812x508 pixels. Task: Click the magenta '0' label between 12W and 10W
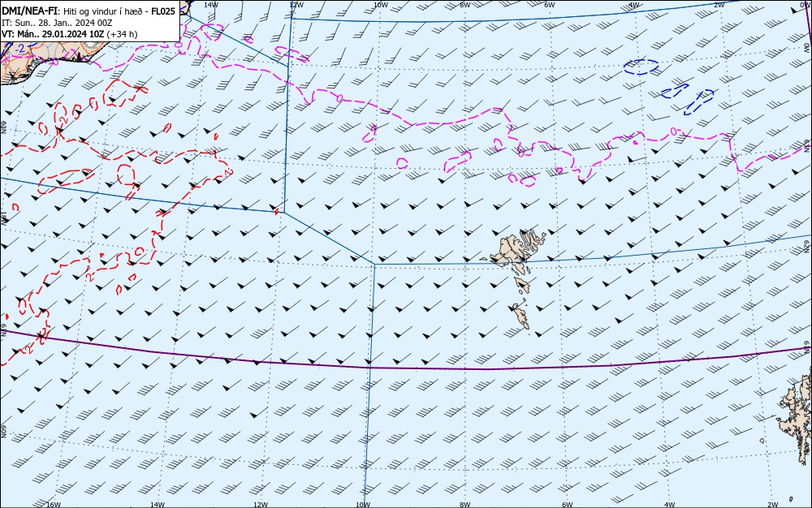[339, 97]
